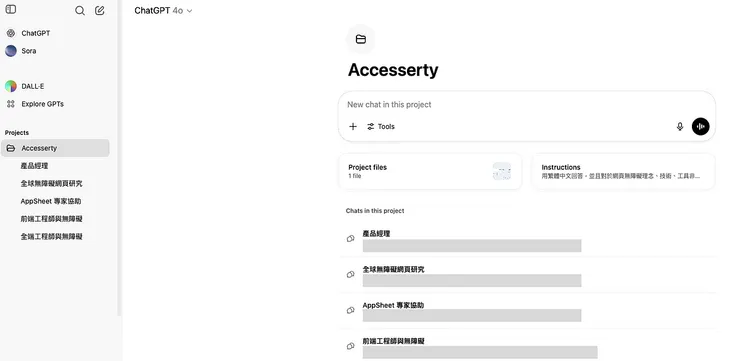The height and width of the screenshot is (361, 740).
Task: Open the search chats magnifier icon
Action: [80, 11]
